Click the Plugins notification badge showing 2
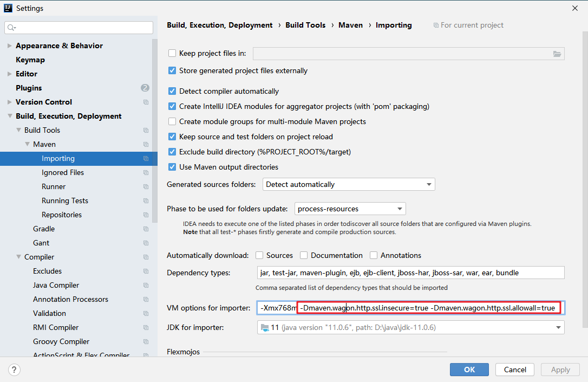588x382 pixels. (x=145, y=87)
